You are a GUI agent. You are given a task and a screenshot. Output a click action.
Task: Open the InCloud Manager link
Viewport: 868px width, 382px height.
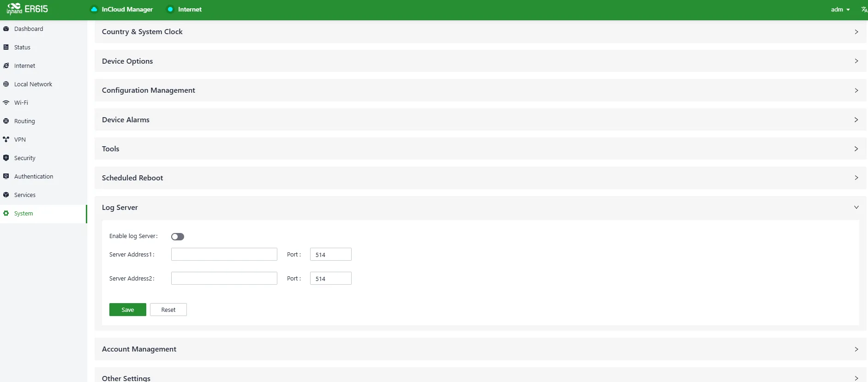point(127,9)
